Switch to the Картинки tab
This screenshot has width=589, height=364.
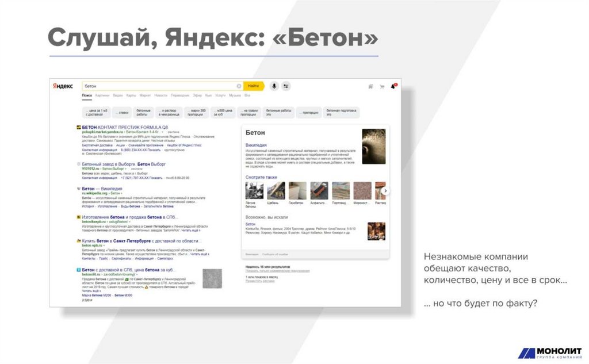(102, 95)
